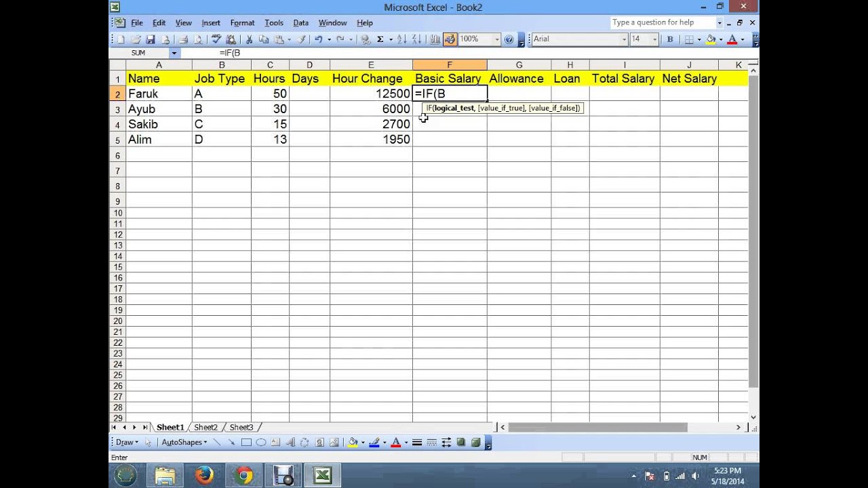Image resolution: width=868 pixels, height=488 pixels.
Task: Switch to the Sheet3 tab
Action: point(241,428)
